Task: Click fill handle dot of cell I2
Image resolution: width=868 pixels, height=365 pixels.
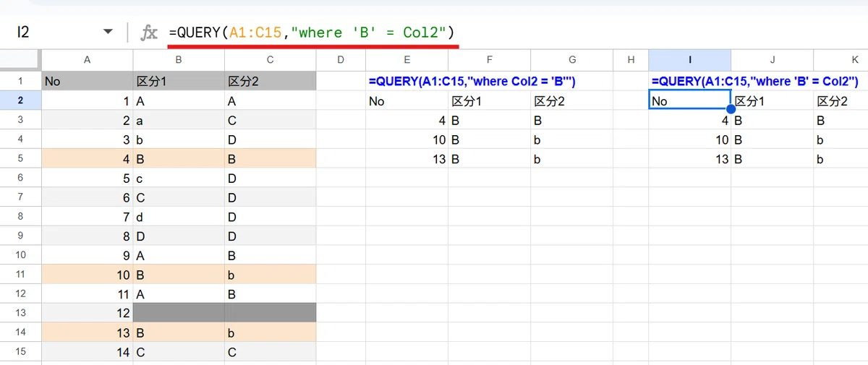Action: tap(731, 110)
